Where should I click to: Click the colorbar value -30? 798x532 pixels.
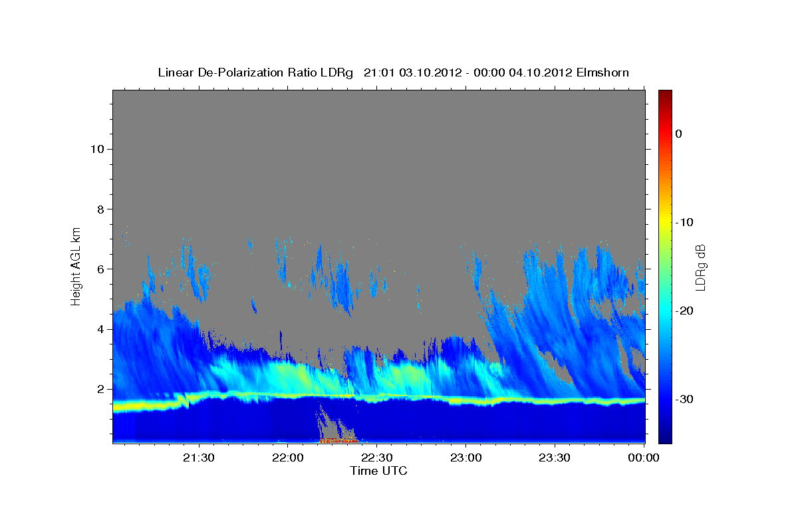click(x=684, y=399)
